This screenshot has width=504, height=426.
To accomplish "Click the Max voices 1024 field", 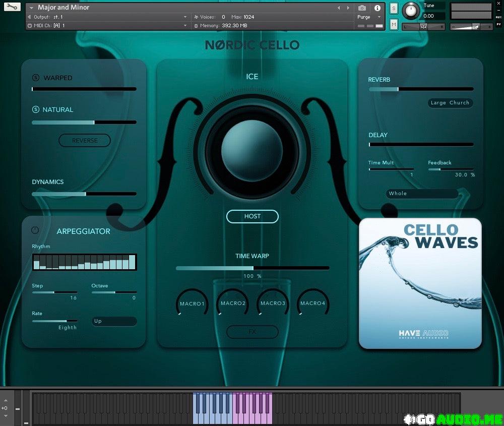I will [243, 17].
